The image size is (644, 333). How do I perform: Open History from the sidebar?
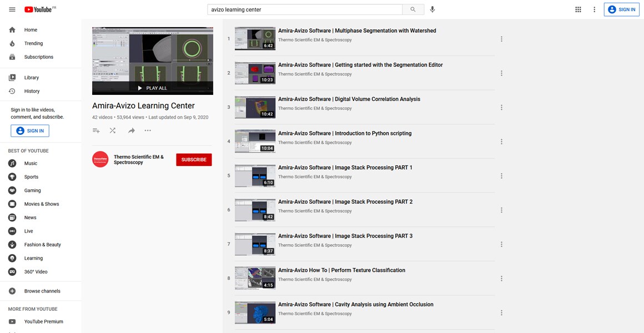coord(32,91)
